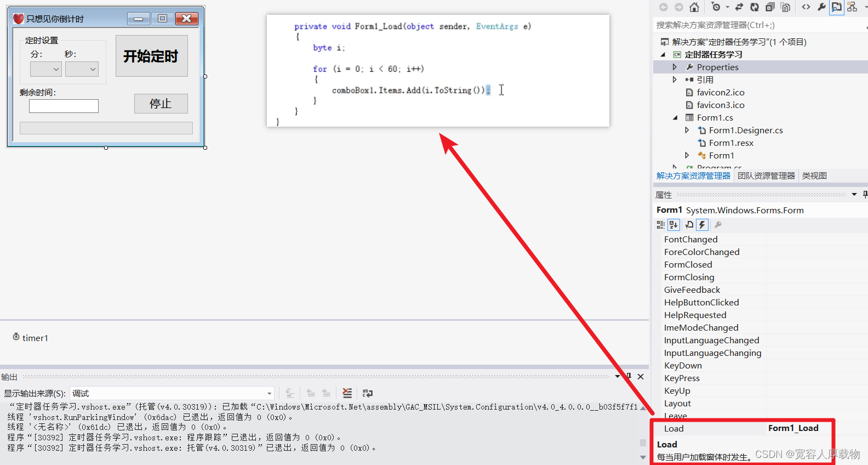This screenshot has width=868, height=465.
Task: Click Clear All icon in Output toolbar
Action: point(347,393)
